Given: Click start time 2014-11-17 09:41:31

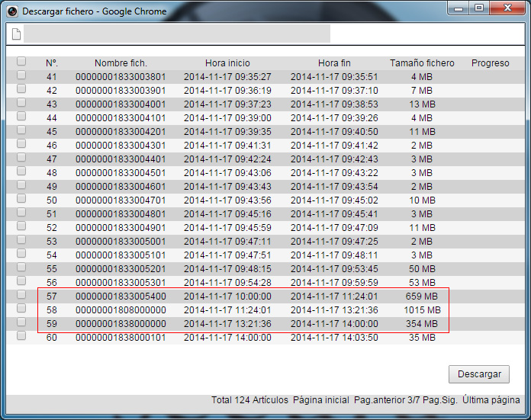Looking at the screenshot, I should (227, 146).
